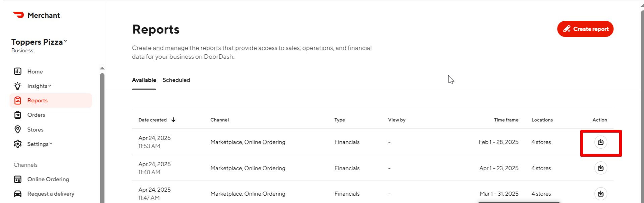Download the Feb 1 – 28, 2025 report
Image resolution: width=644 pixels, height=203 pixels.
[x=600, y=142]
